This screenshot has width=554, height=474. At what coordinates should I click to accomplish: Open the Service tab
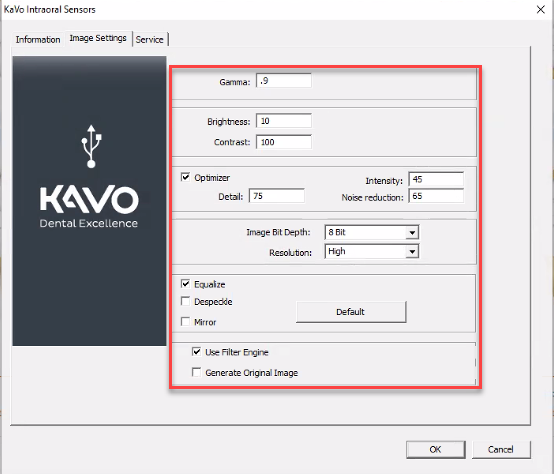coord(149,40)
